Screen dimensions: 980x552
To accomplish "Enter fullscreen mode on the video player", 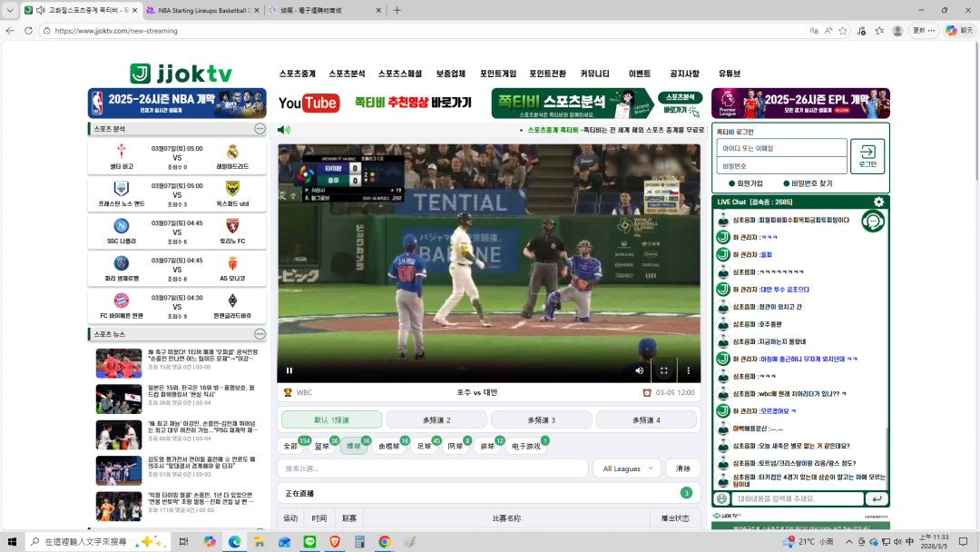I will pyautogui.click(x=663, y=370).
